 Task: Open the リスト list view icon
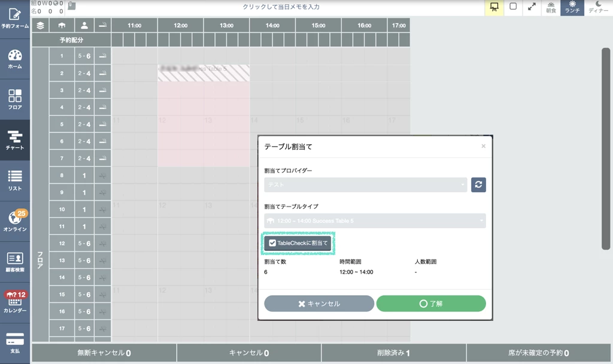coord(14,180)
